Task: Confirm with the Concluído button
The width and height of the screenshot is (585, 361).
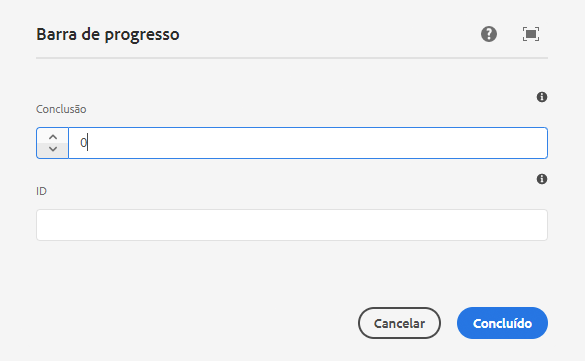Action: pyautogui.click(x=502, y=323)
